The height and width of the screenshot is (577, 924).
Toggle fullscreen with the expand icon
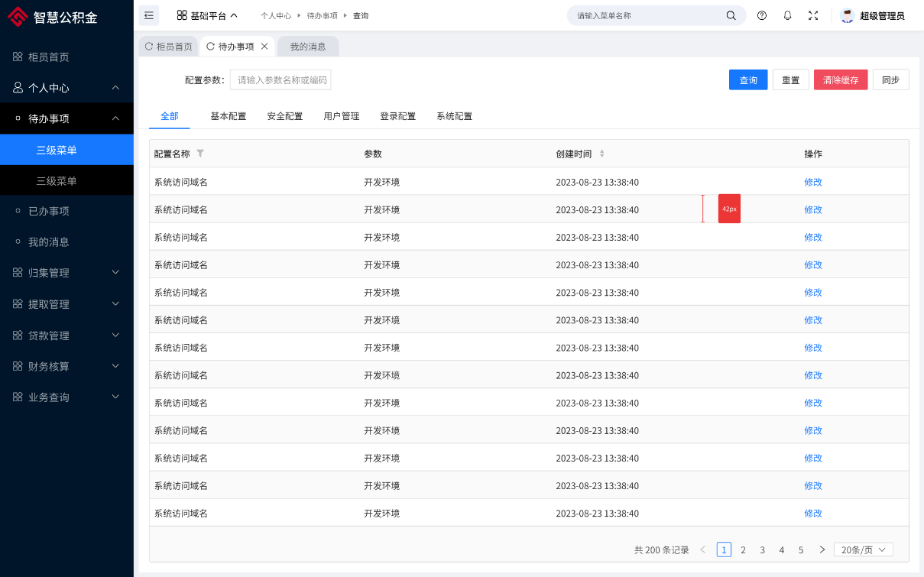coord(813,15)
